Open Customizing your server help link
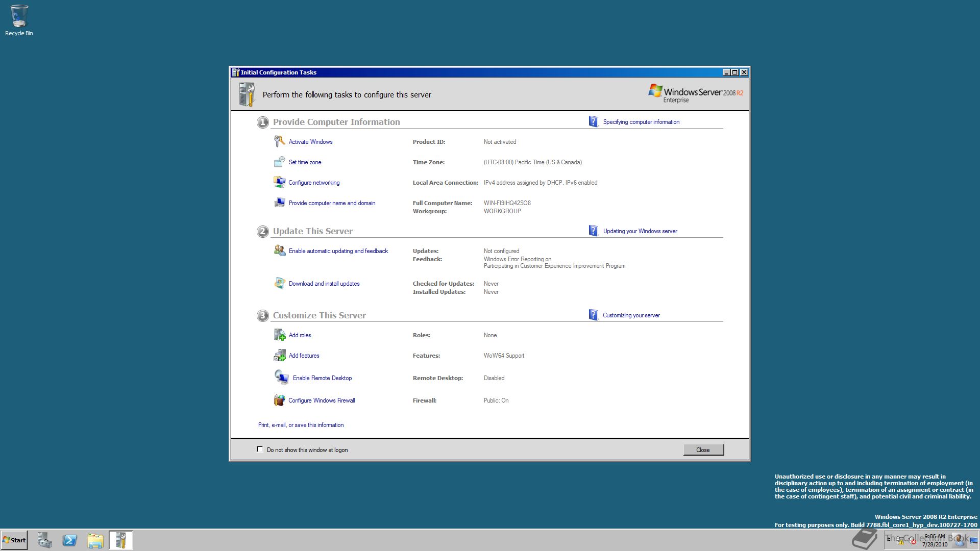 click(x=631, y=315)
